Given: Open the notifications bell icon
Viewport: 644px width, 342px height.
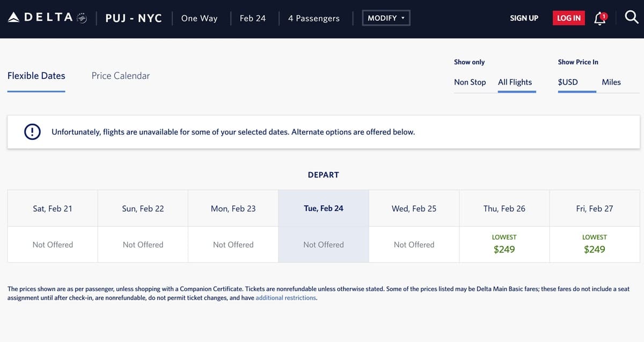Looking at the screenshot, I should pos(601,18).
